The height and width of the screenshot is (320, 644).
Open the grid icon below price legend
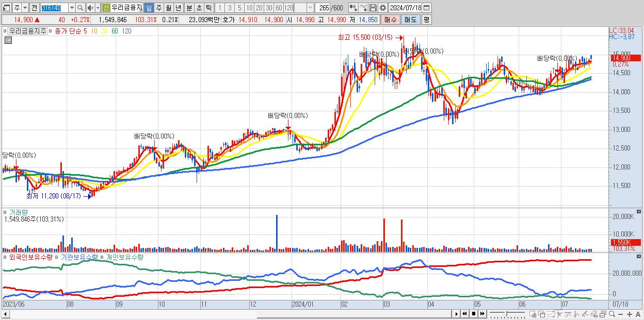[7, 40]
